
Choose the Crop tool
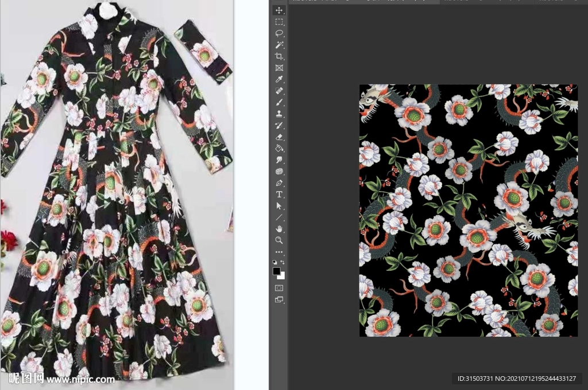[x=279, y=56]
